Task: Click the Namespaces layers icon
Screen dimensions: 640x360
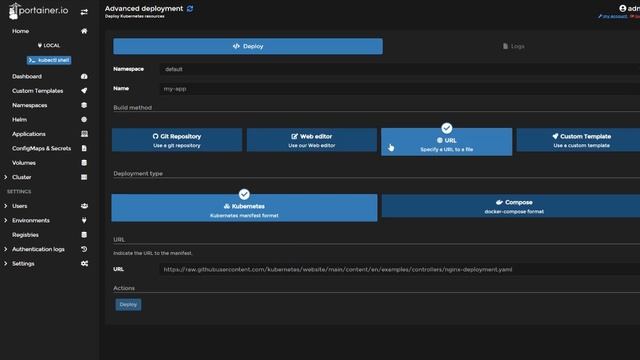Action: click(x=84, y=105)
